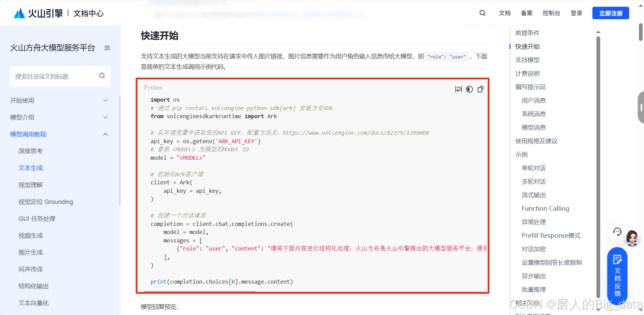Open the 备案 header menu
The image size is (644, 315).
pos(527,13)
